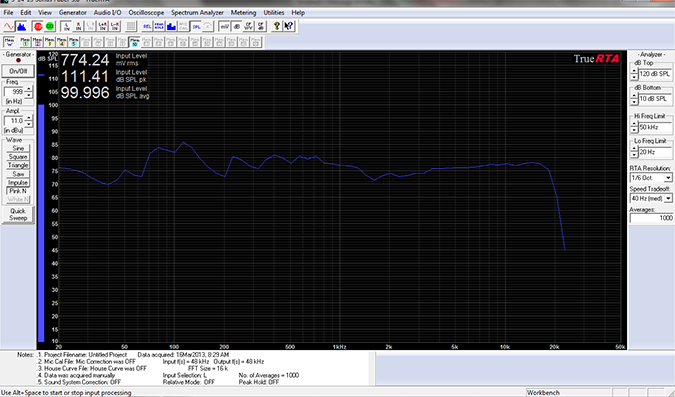Viewport: 675px width, 397px height.
Task: Open the Audio I/O menu
Action: click(x=108, y=12)
